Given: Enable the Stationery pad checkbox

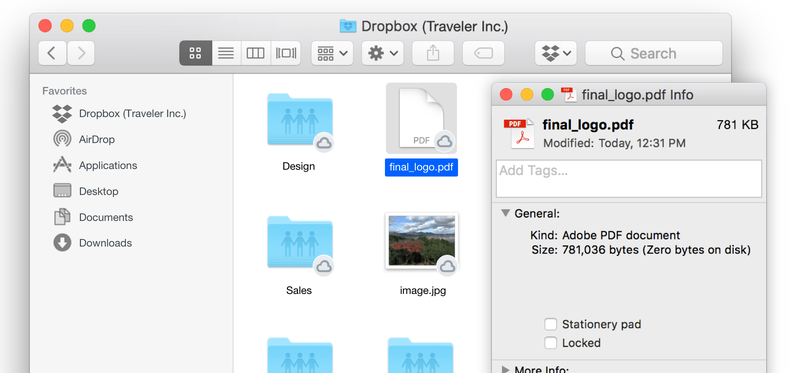Looking at the screenshot, I should pos(551,325).
